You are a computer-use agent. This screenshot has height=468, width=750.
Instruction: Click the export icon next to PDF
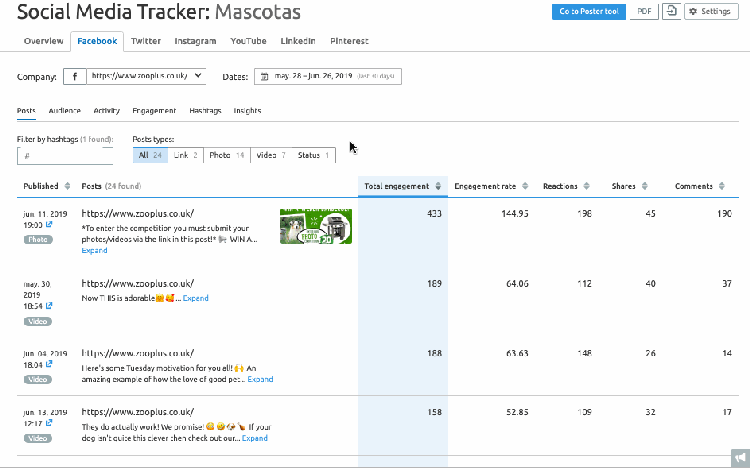672,11
